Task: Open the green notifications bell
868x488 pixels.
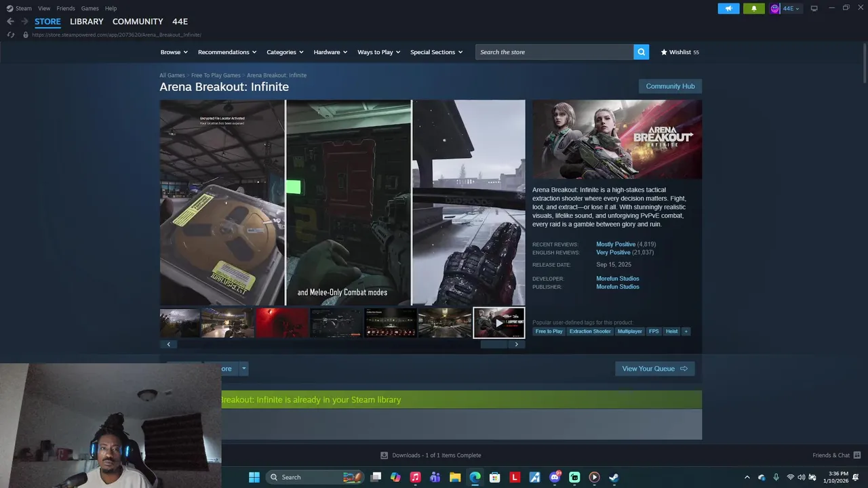Action: (754, 8)
